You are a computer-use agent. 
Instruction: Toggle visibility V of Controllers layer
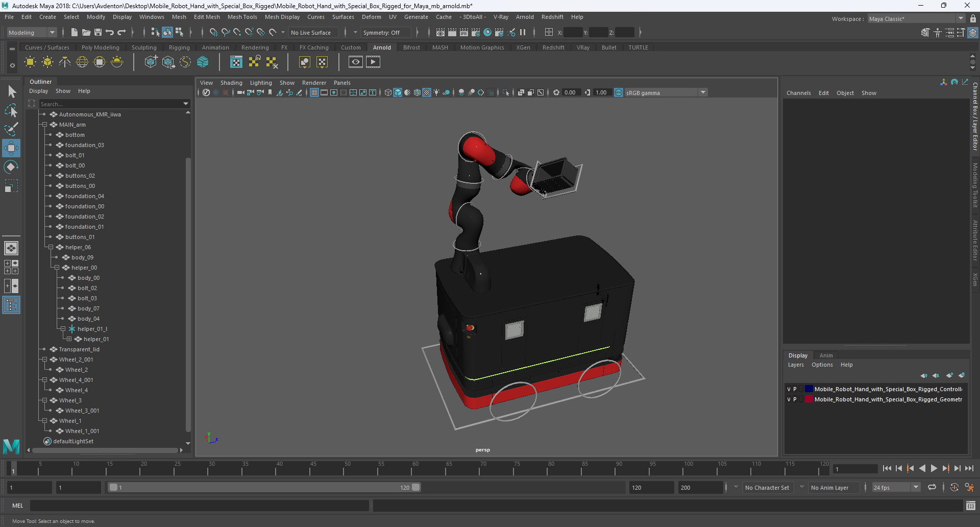pos(789,389)
